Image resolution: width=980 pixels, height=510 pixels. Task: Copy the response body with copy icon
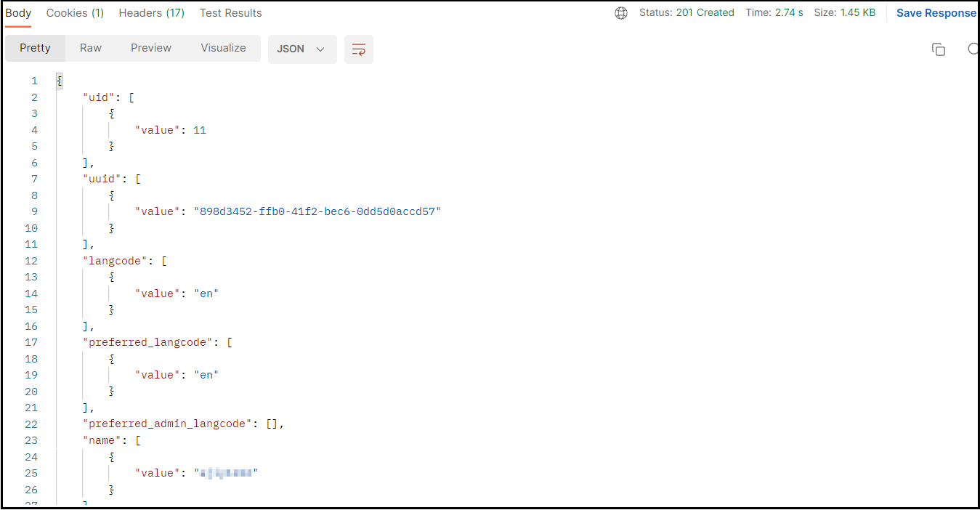click(x=938, y=49)
